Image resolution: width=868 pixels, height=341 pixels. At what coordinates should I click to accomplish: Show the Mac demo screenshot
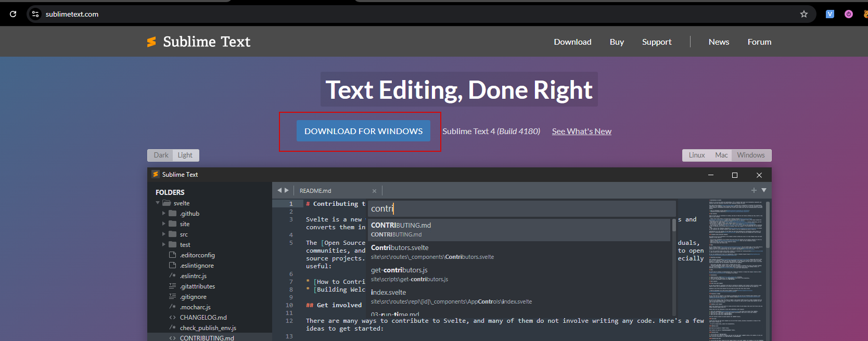pyautogui.click(x=721, y=155)
